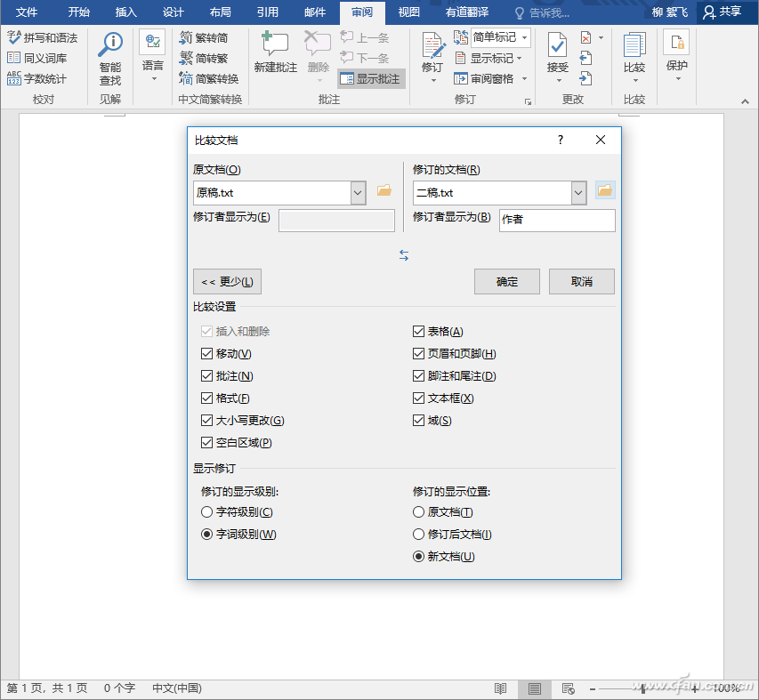
Task: Switch to the Insert (插入) tab
Action: 125,12
